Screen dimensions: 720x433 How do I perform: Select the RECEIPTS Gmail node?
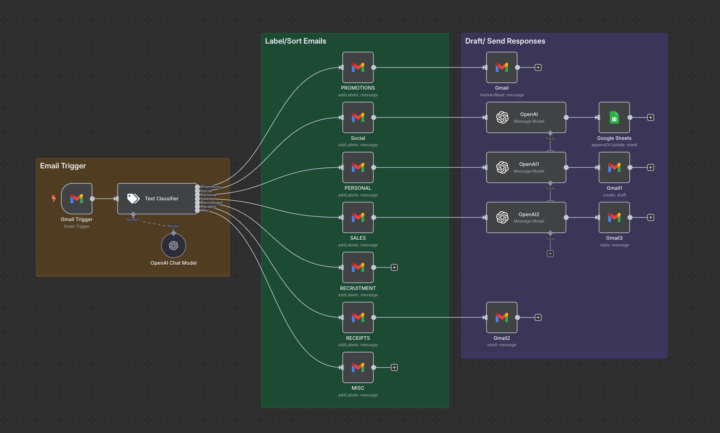click(x=358, y=317)
